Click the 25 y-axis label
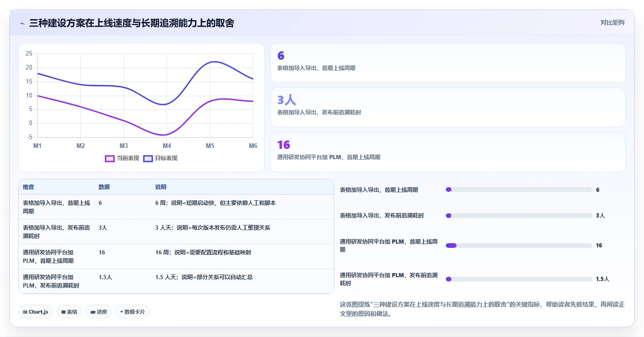The image size is (644, 337). (x=29, y=54)
